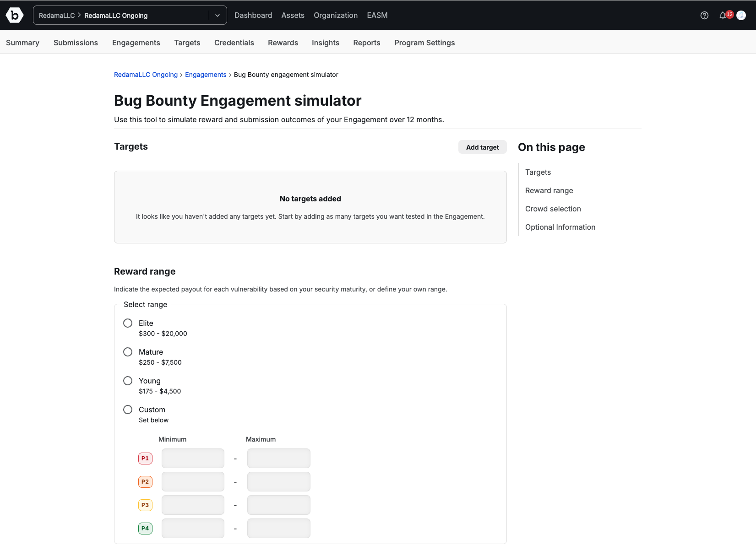Click the "$250 - $7,500" range text

[x=160, y=362]
